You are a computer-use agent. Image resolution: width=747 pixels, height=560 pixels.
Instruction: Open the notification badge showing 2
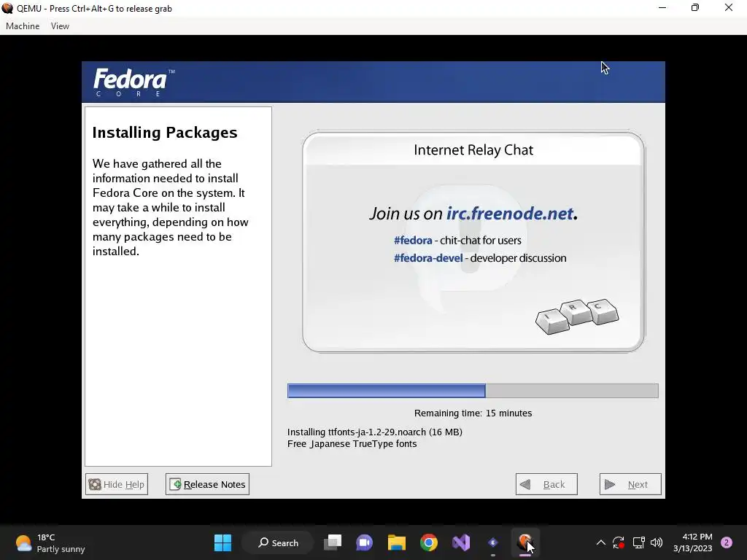(x=727, y=542)
